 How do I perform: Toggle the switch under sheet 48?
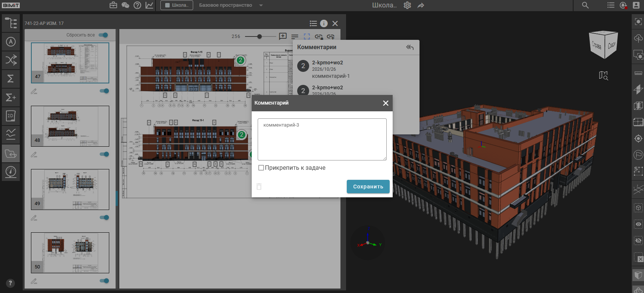[104, 154]
